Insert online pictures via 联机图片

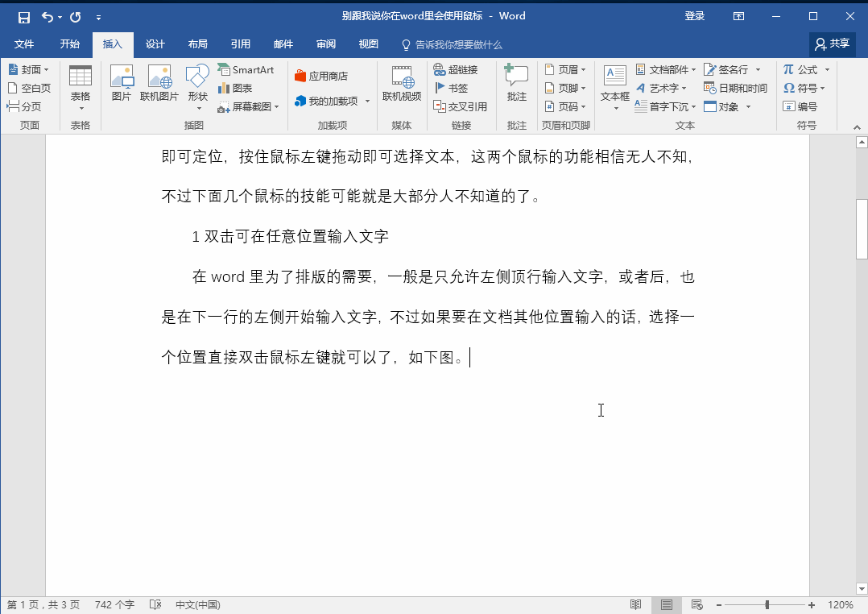tap(159, 83)
